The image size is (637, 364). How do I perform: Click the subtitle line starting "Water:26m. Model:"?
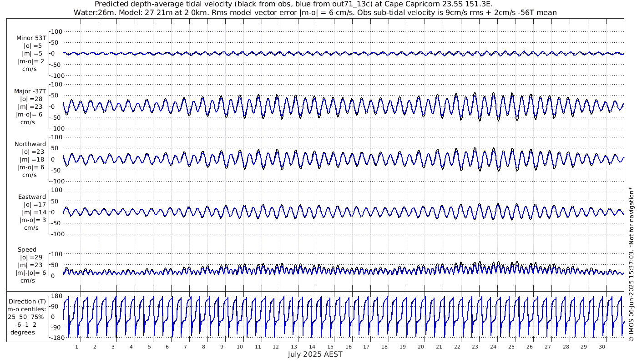point(315,12)
